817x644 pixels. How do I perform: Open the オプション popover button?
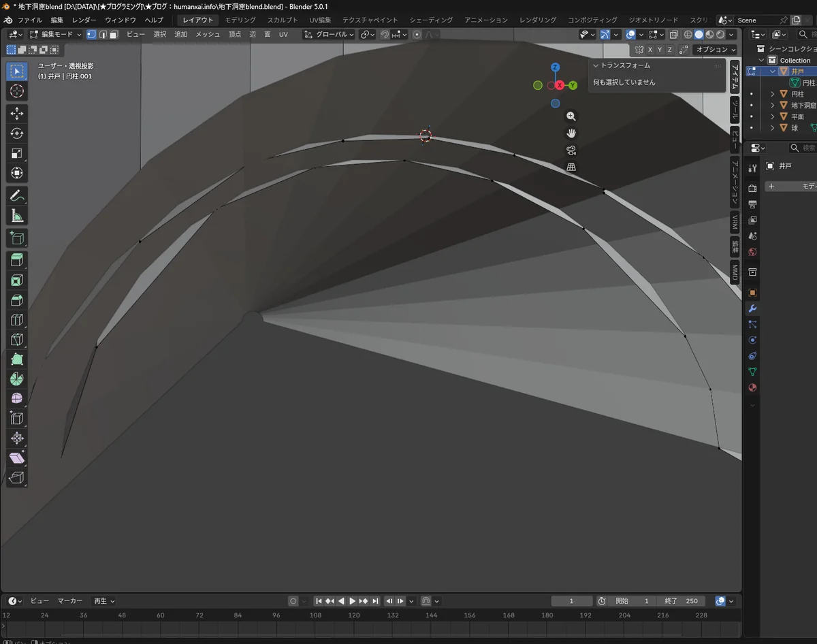point(716,50)
